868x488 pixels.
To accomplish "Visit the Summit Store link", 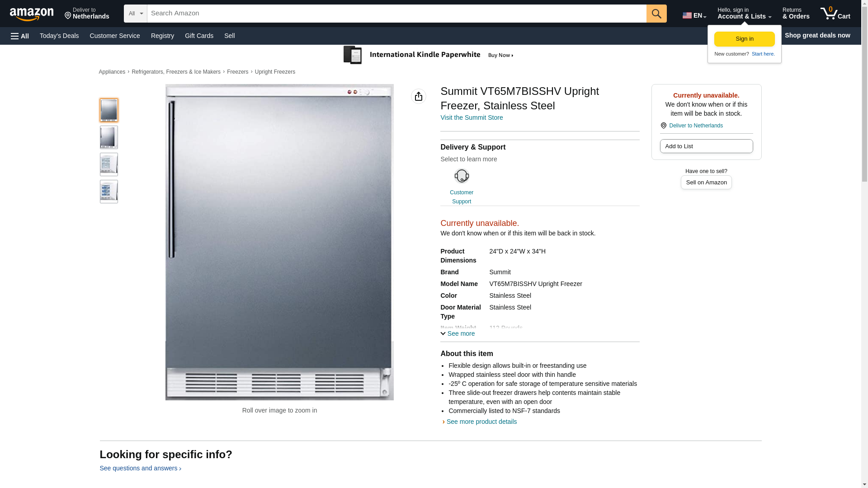I will pos(471,117).
